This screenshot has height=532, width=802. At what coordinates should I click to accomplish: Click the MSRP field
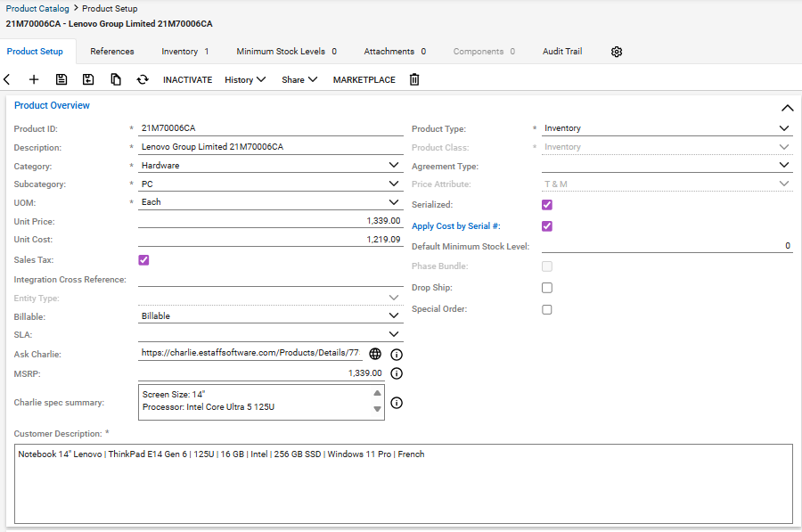261,373
